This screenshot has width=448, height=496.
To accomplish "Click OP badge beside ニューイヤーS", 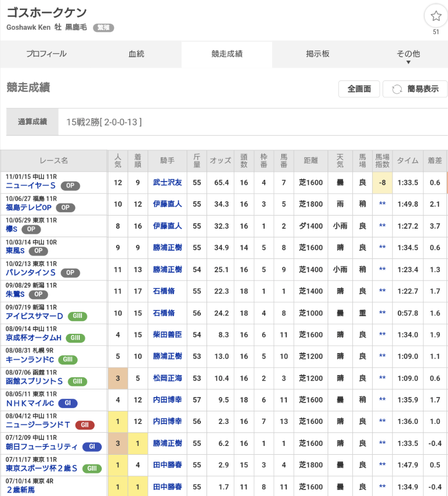I will click(x=70, y=186).
